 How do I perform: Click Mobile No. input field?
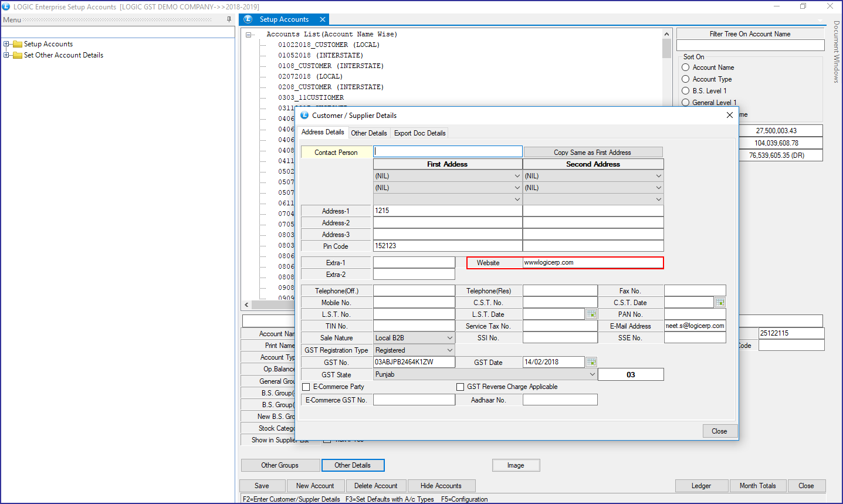(414, 302)
